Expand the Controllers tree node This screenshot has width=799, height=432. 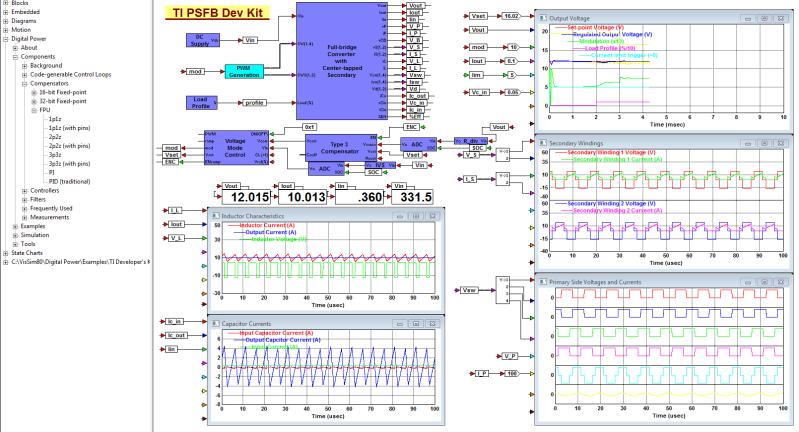tap(24, 191)
